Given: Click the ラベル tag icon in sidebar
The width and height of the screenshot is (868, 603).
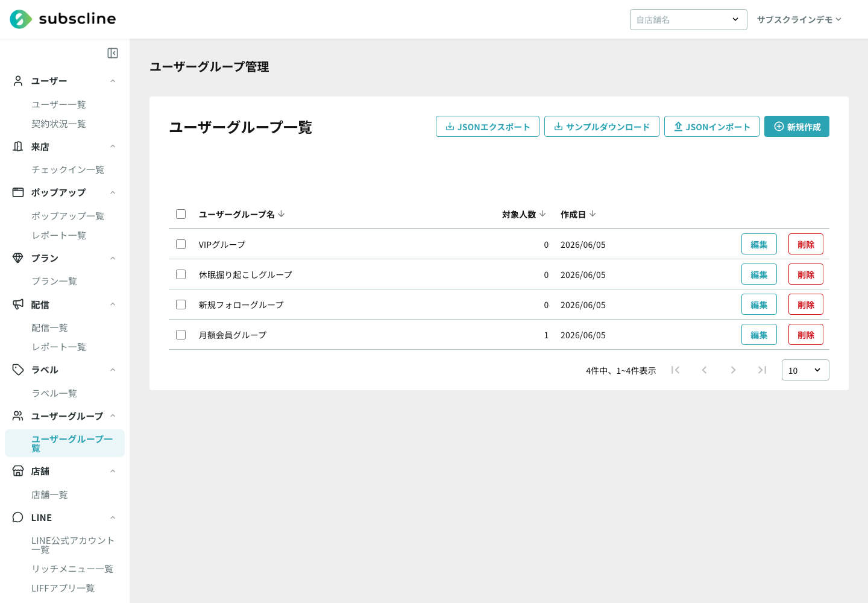Looking at the screenshot, I should click(x=18, y=370).
